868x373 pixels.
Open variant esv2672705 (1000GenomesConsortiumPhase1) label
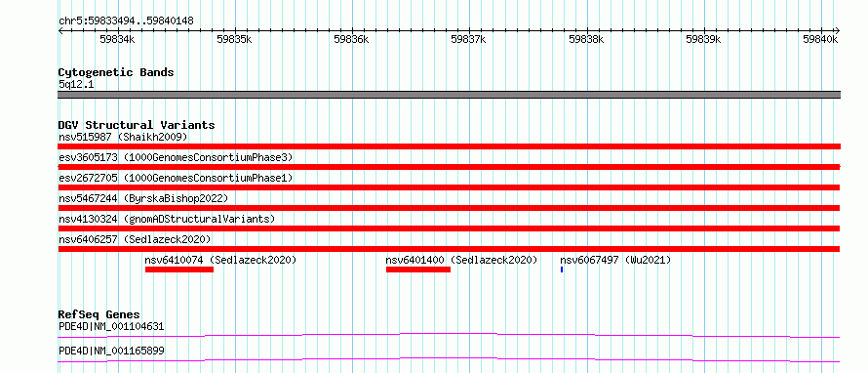[x=176, y=178]
